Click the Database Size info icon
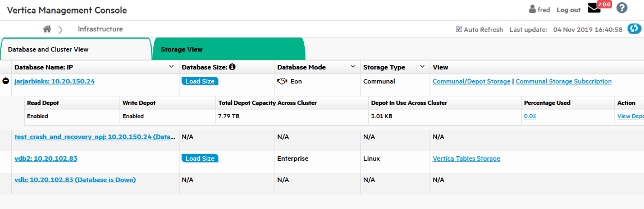 232,67
